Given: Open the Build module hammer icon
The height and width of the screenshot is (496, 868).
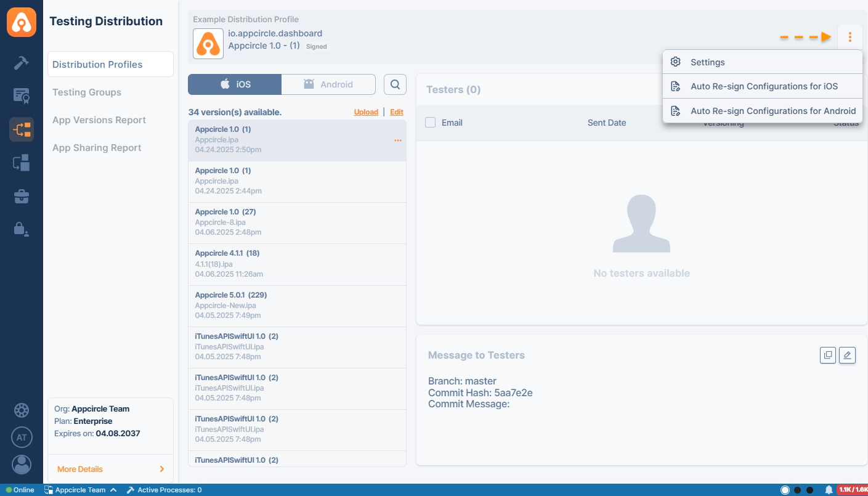Looking at the screenshot, I should click(x=21, y=62).
